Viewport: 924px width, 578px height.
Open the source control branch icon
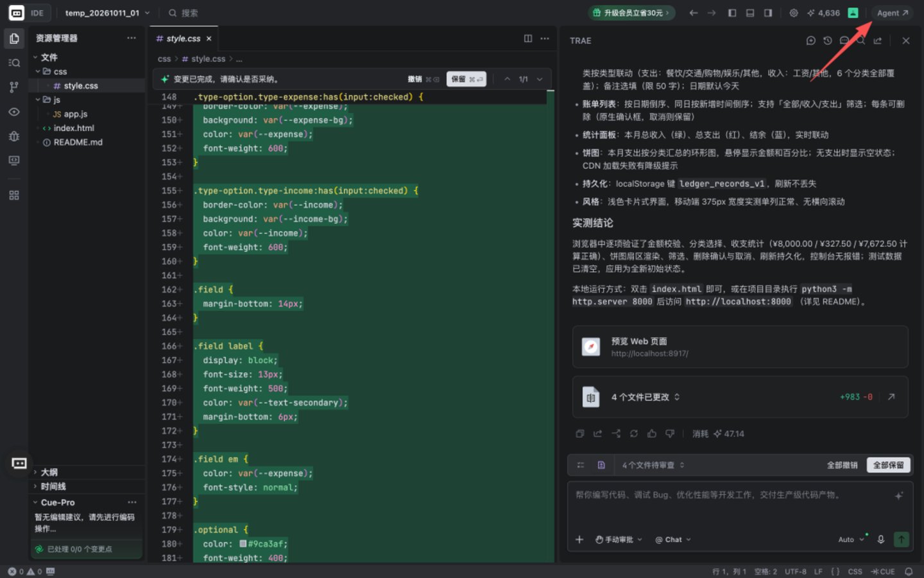[x=14, y=87]
